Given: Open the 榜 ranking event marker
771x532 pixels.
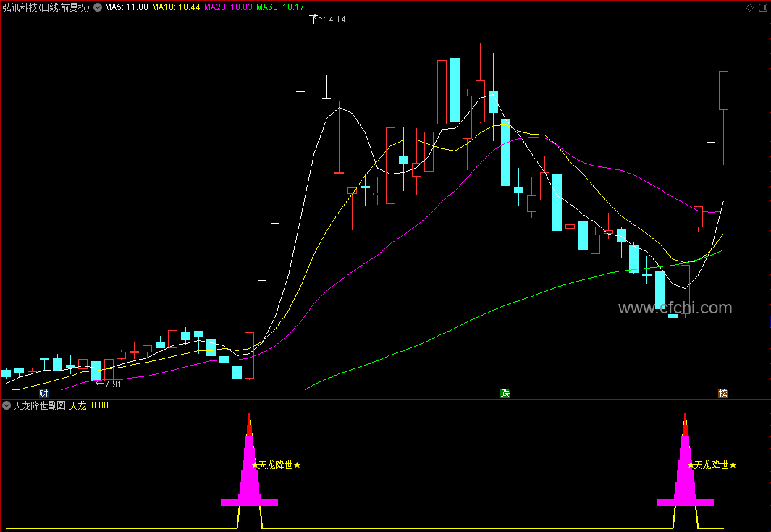Looking at the screenshot, I should tap(722, 393).
